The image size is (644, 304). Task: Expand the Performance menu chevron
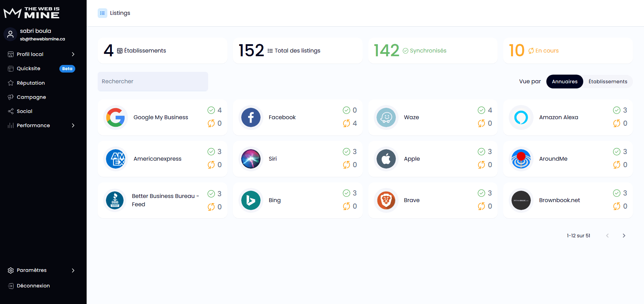73,125
